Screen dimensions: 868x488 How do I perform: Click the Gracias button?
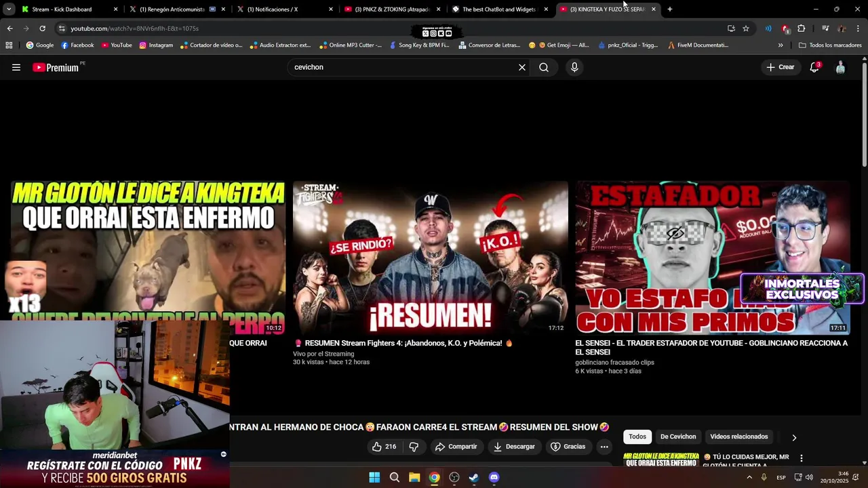pos(568,447)
